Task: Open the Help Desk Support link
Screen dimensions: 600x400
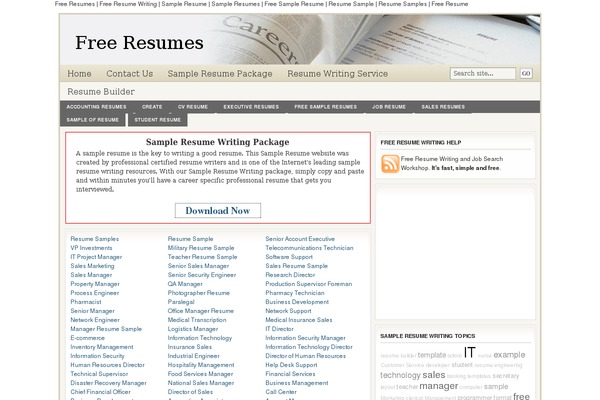Action: [292, 365]
